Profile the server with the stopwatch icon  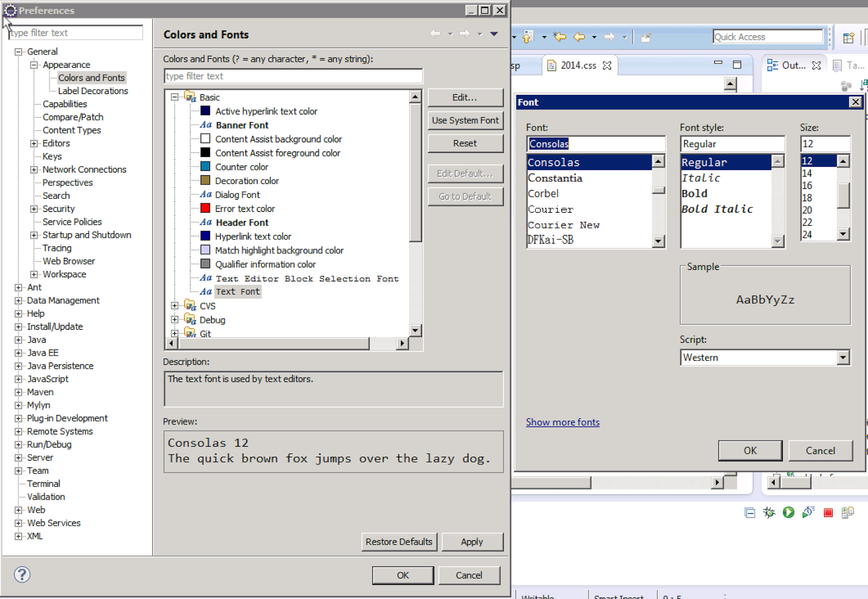click(x=808, y=512)
